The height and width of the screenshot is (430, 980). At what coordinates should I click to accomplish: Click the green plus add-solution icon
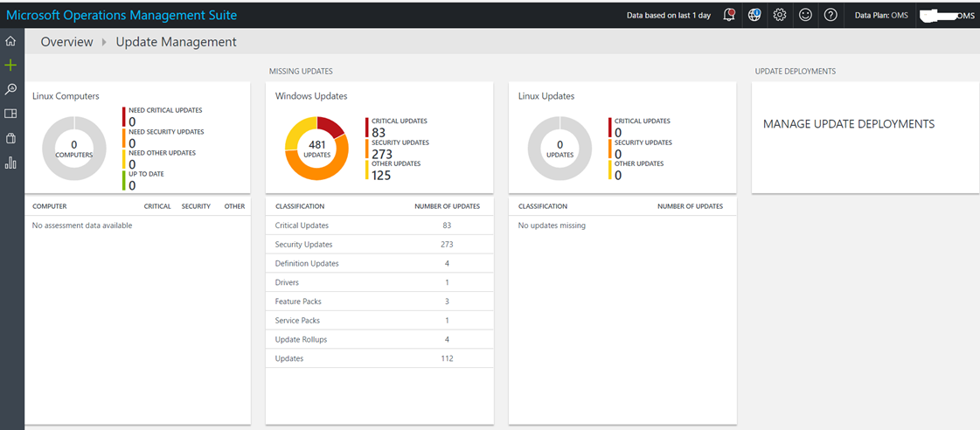coord(10,65)
